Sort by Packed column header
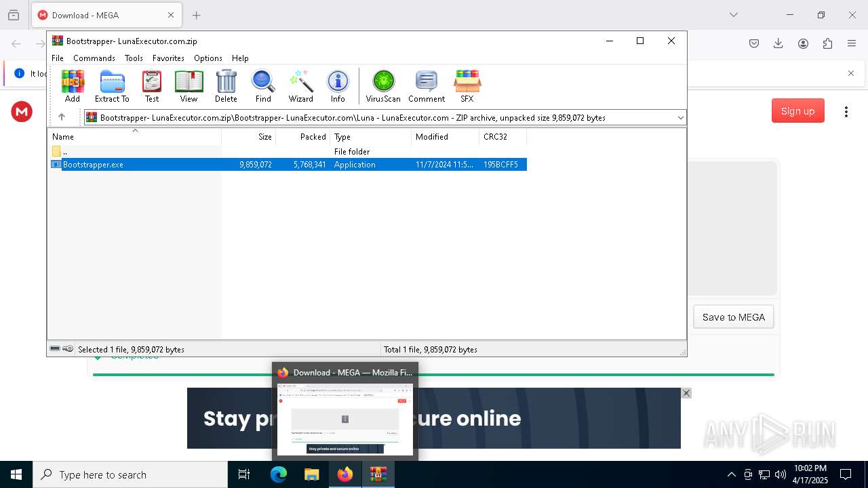The height and width of the screenshot is (488, 868). (x=302, y=137)
